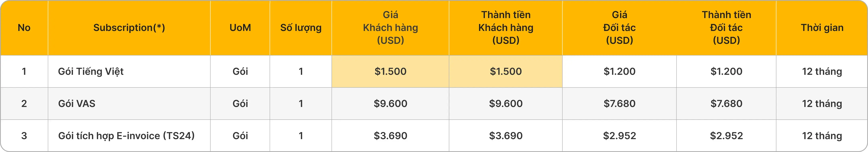Click the $9.600 customer price cell
Screen dimensions: 868x152
(390, 104)
